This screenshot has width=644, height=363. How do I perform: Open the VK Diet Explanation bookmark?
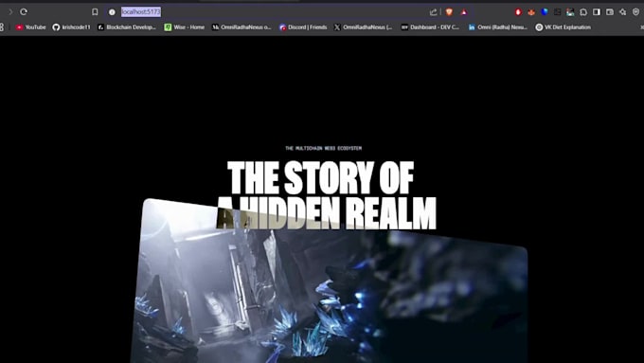pos(563,27)
